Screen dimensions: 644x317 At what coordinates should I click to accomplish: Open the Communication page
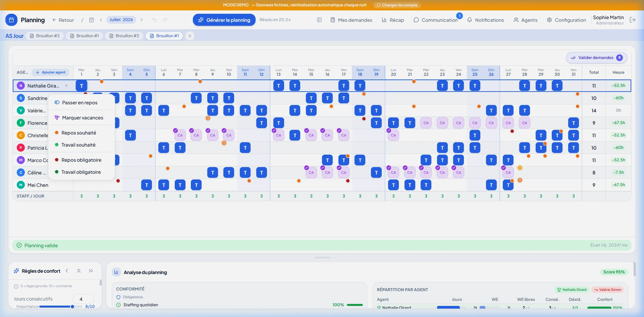(436, 20)
